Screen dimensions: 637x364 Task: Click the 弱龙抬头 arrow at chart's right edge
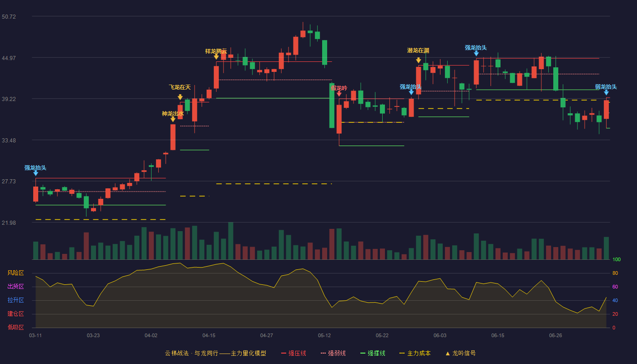tap(606, 92)
